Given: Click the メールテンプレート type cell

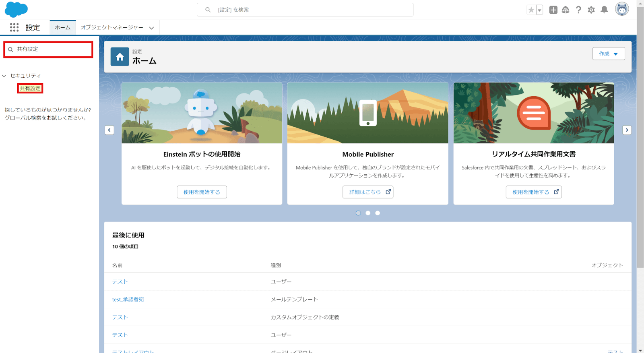Looking at the screenshot, I should (295, 299).
